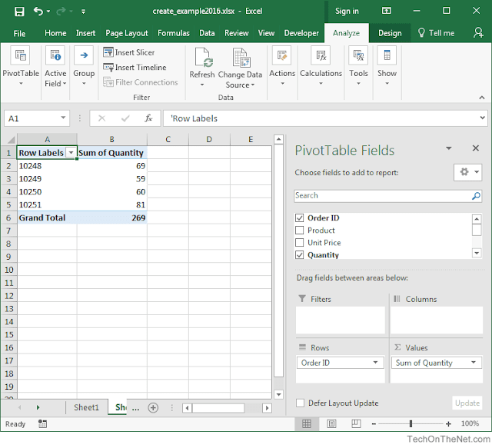Screen dimensions: 492x448
Task: Open the PivotTable options button
Action: pos(21,66)
